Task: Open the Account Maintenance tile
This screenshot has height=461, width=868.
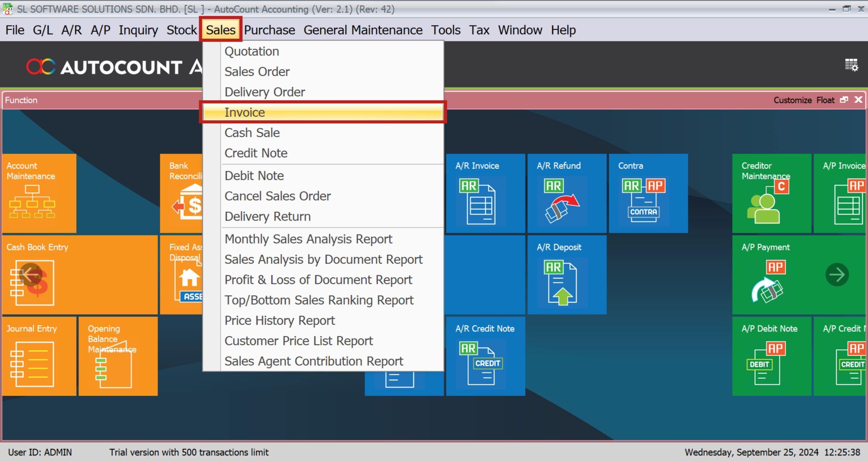Action: [39, 193]
